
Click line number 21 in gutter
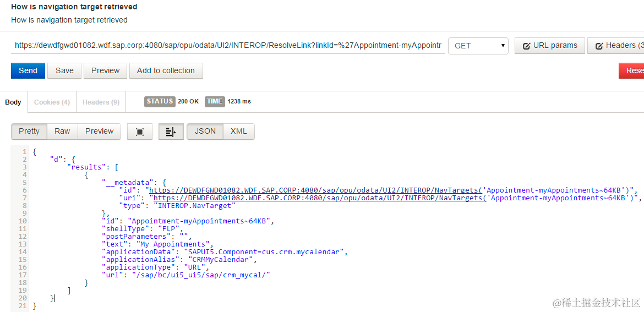click(x=22, y=306)
